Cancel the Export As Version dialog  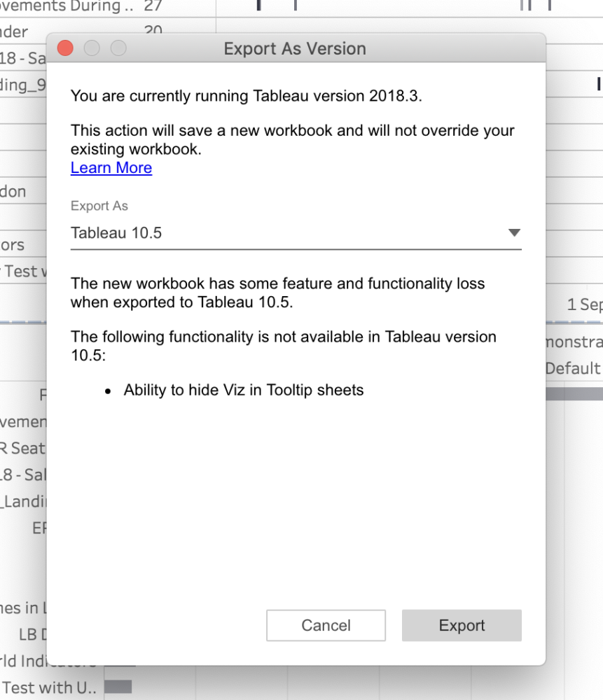(326, 625)
